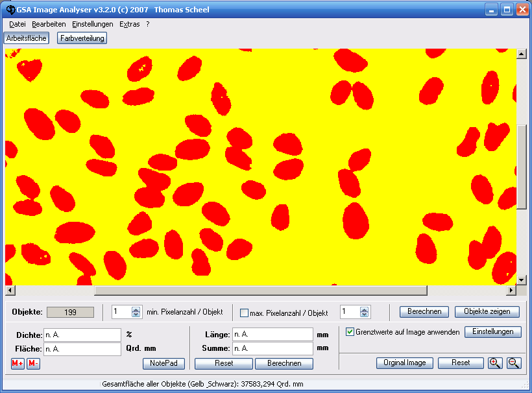Enable max. Pixelanzahl / Objekt checkbox
The image size is (532, 393).
(244, 313)
